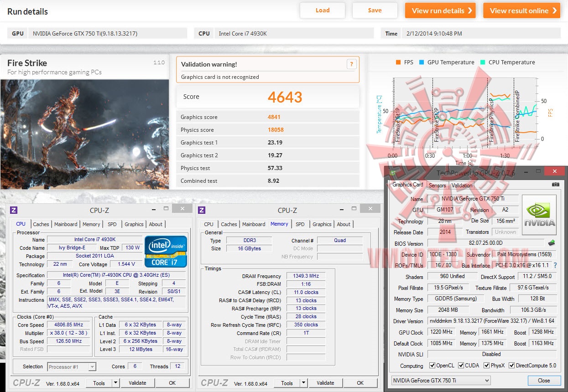Toggle the PhysX checkbox

click(487, 366)
